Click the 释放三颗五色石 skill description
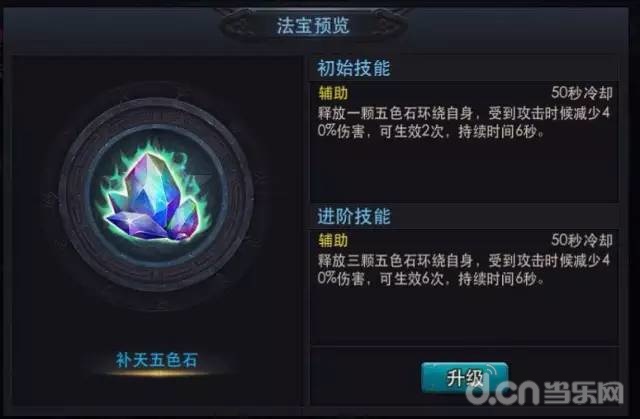The height and width of the screenshot is (419, 640). pos(464,269)
